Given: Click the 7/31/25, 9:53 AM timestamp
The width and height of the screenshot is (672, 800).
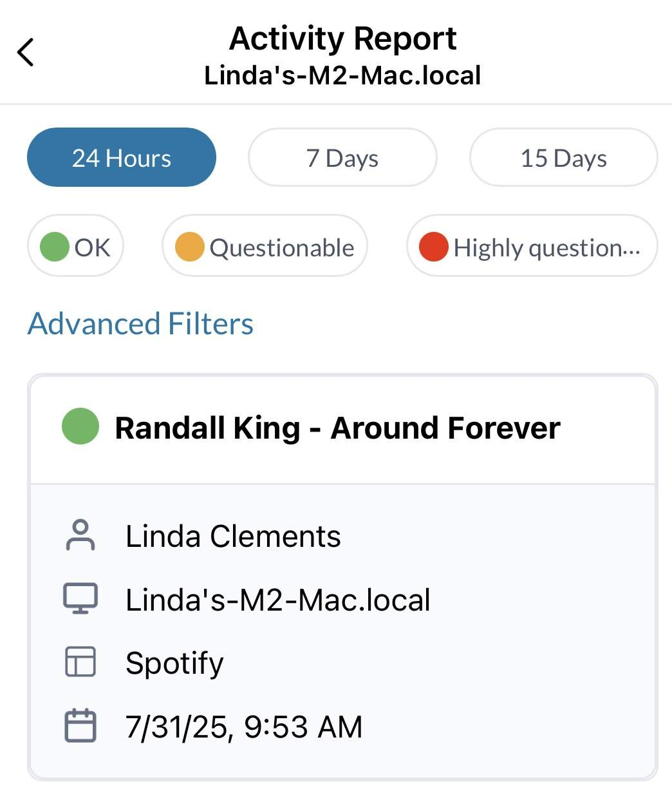Looking at the screenshot, I should 244,727.
